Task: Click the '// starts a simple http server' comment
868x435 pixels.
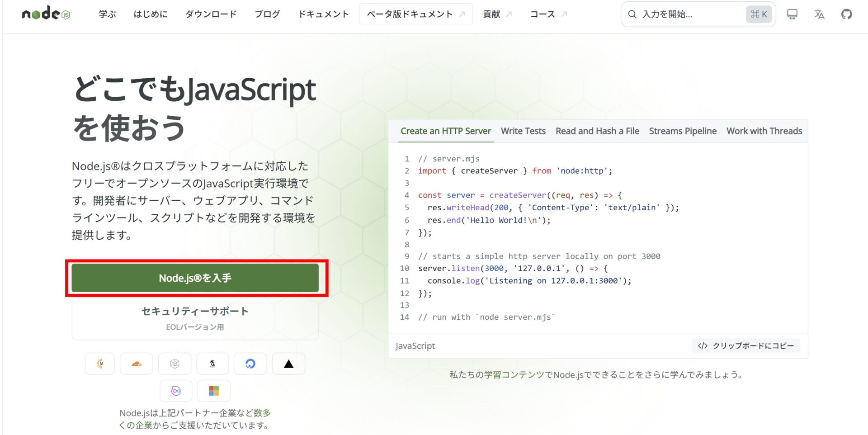Action: pyautogui.click(x=539, y=256)
